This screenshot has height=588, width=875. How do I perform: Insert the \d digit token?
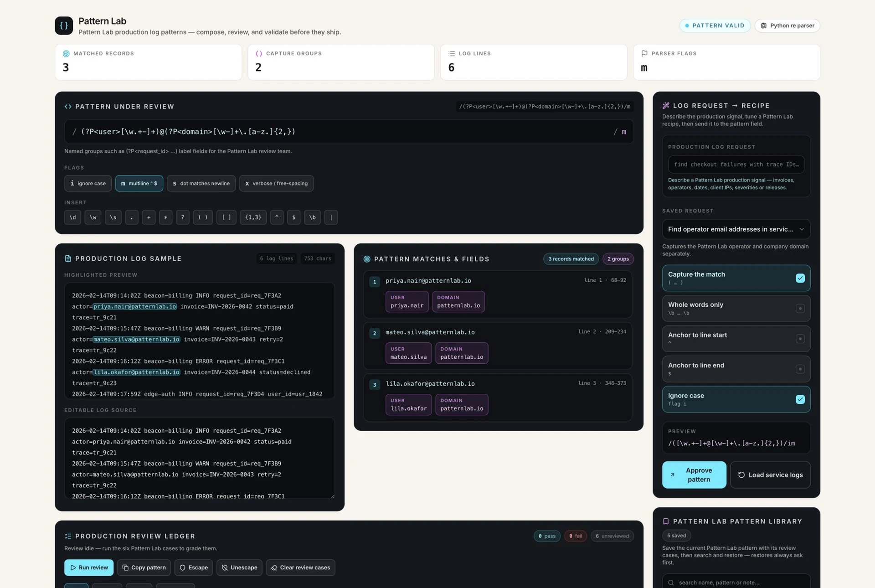(72, 217)
